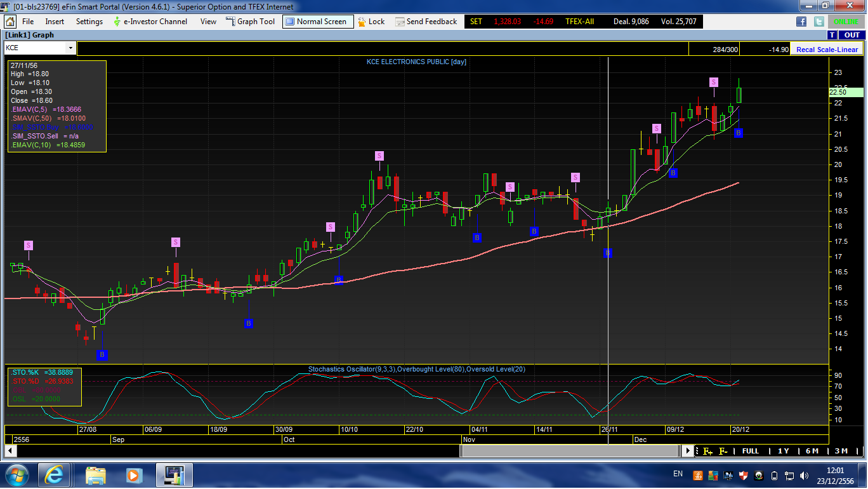Click the -14.90 value near Recal
Image resolution: width=868 pixels, height=489 pixels.
779,50
